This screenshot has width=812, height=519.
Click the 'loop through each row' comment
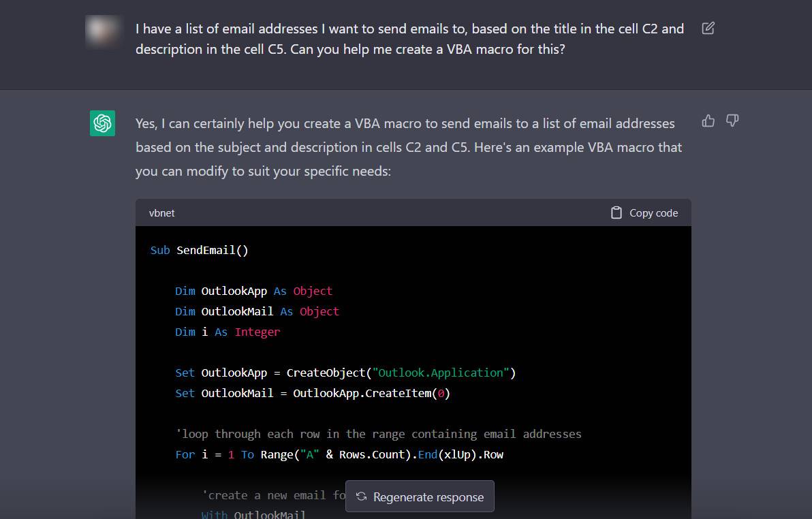pyautogui.click(x=378, y=434)
